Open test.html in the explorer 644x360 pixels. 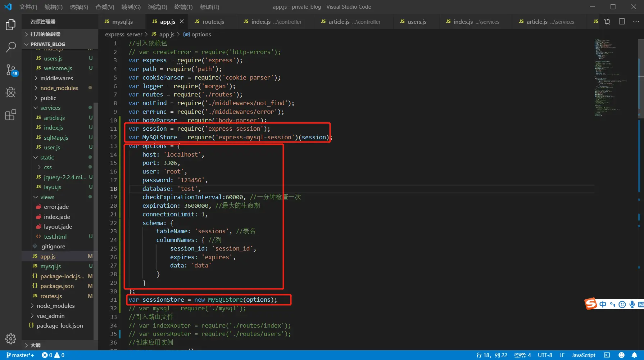[x=55, y=237]
